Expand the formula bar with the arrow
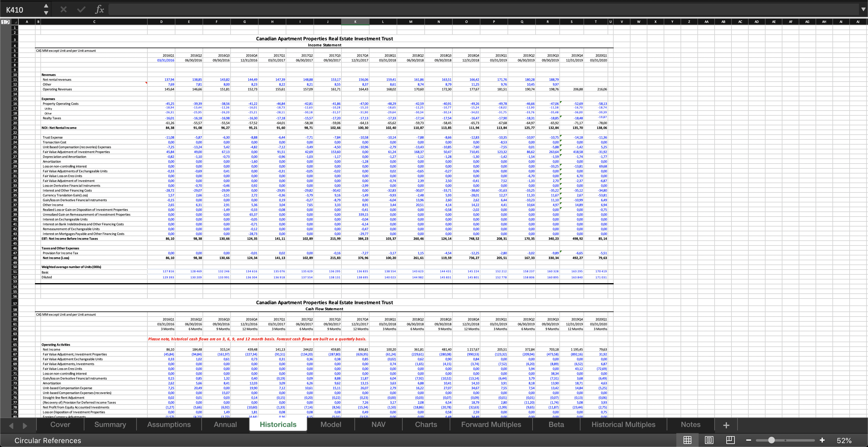Viewport: 868px width, 447px height. [863, 9]
